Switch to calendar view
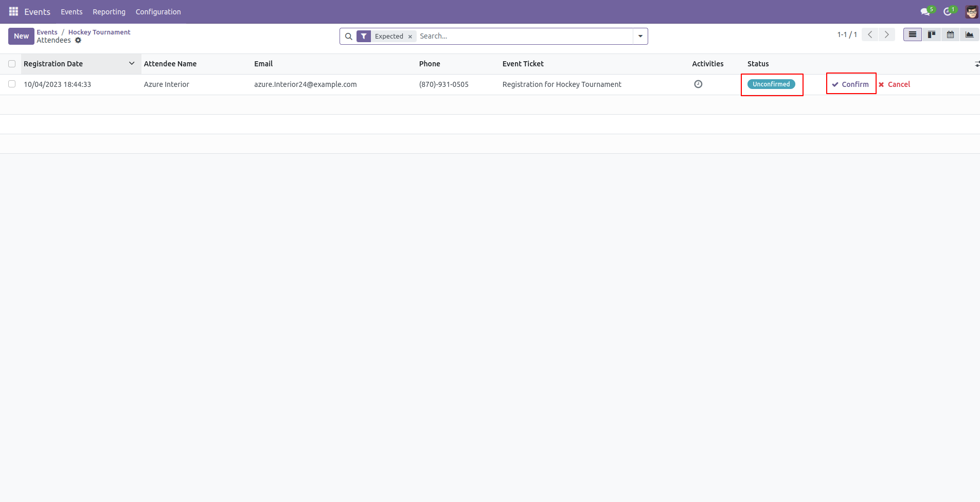The height and width of the screenshot is (502, 980). (950, 34)
